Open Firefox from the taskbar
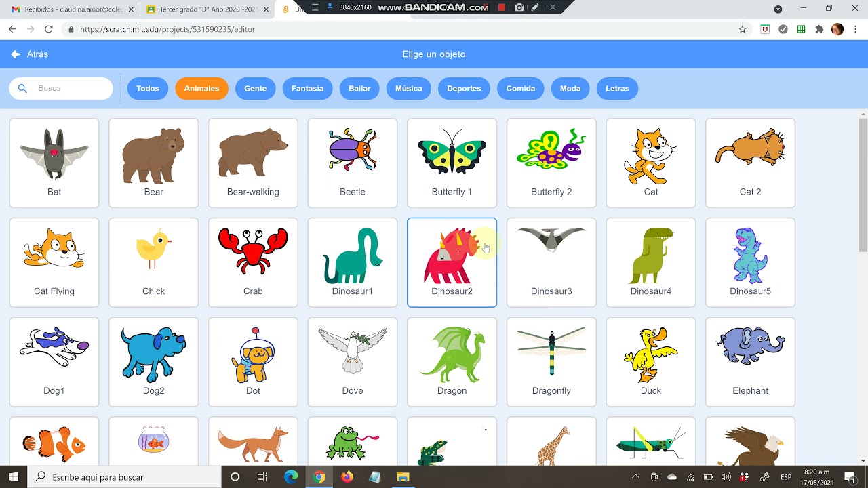Screen dimensions: 868x488 click(x=347, y=477)
